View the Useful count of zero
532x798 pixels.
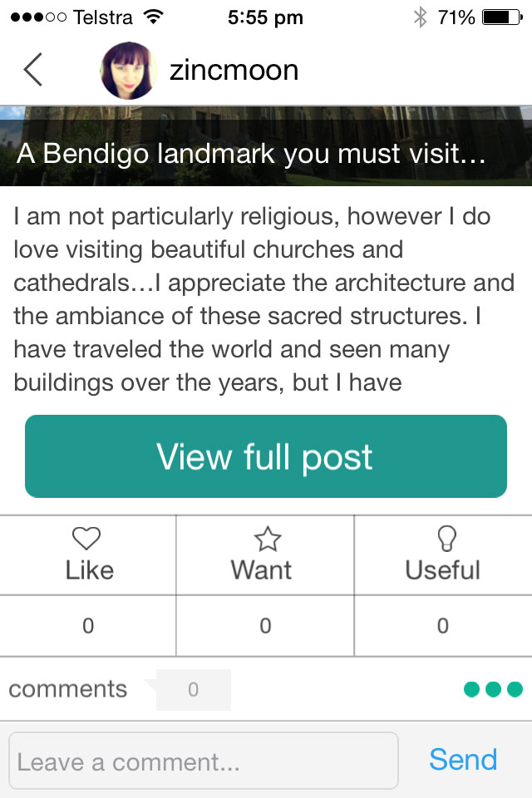tap(443, 625)
